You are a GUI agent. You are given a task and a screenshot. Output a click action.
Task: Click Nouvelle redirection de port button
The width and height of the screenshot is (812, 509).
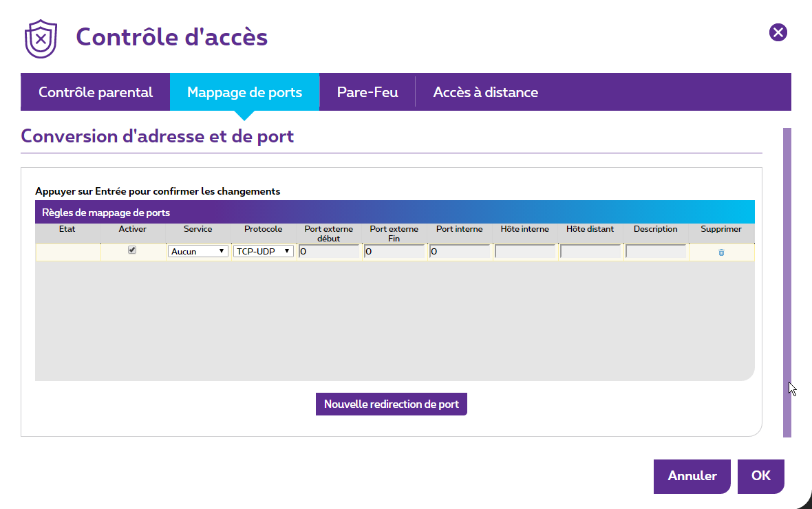(392, 404)
